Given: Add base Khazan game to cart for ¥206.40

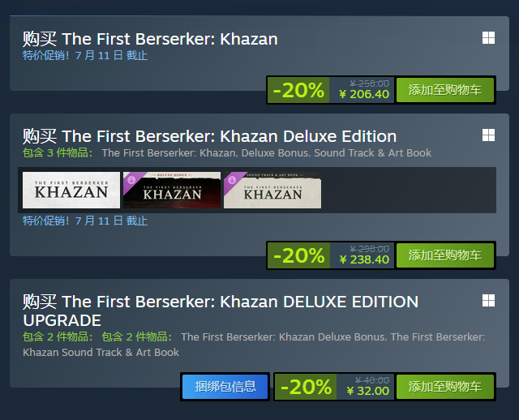Looking at the screenshot, I should (x=450, y=89).
